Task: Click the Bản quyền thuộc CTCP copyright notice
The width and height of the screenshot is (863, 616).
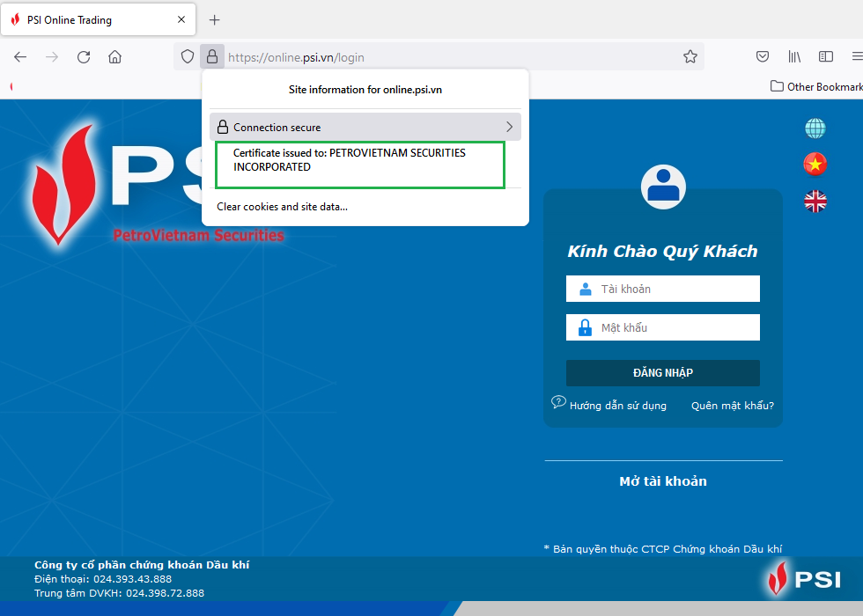Action: (662, 549)
